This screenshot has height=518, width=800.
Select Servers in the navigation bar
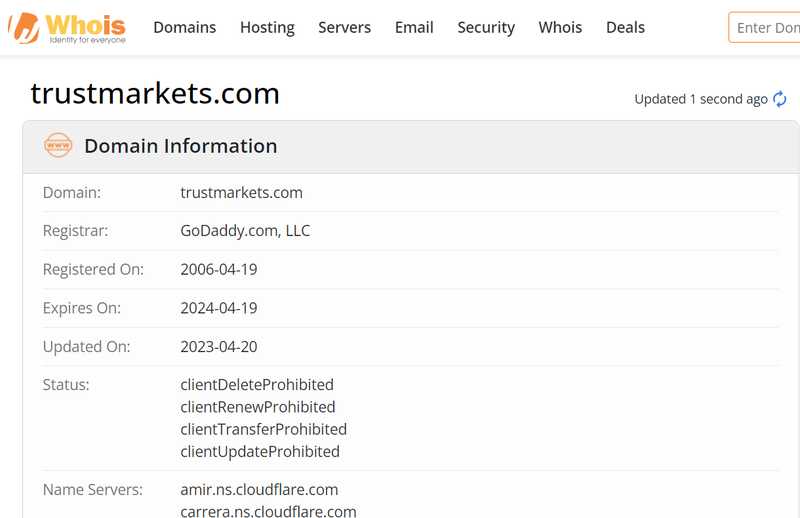click(x=344, y=27)
